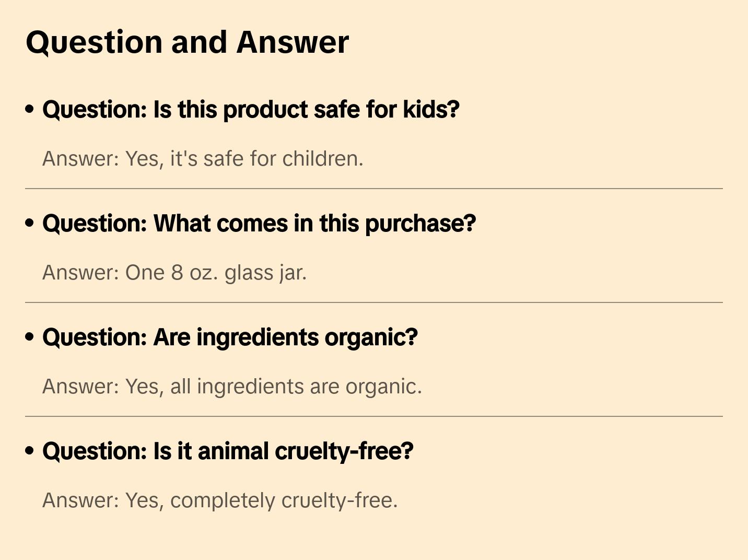Expand the 'Are ingredients organic?' question

tap(230, 337)
